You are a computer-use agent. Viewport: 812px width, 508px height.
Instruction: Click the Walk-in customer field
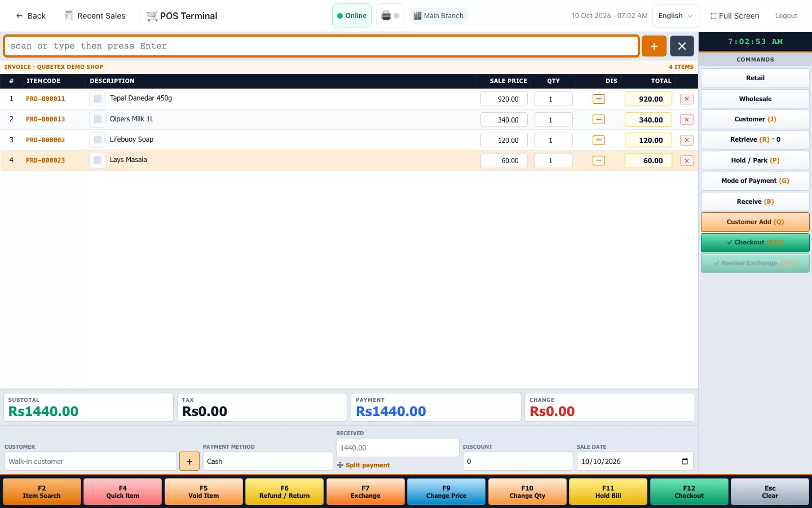90,461
